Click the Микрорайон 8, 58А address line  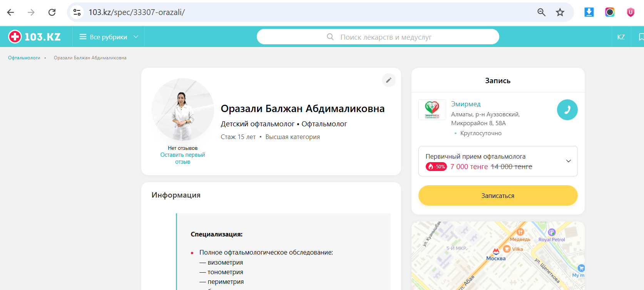coord(478,123)
